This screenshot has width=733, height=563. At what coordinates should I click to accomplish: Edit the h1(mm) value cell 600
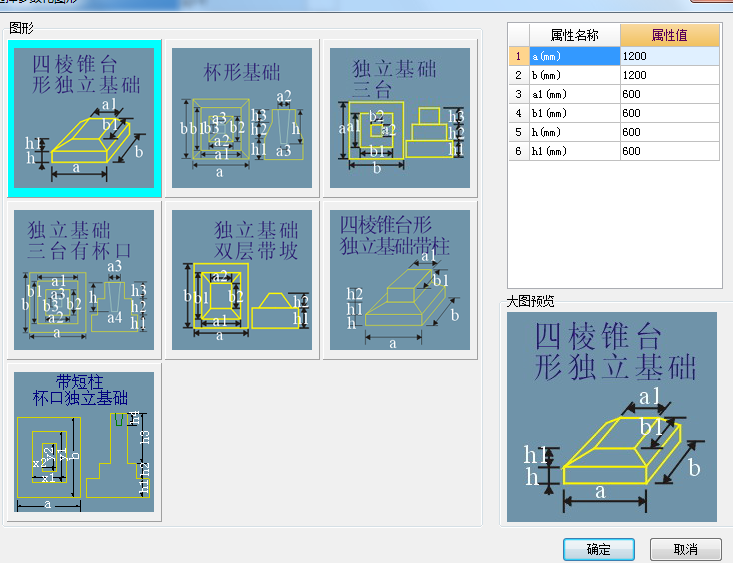point(669,151)
